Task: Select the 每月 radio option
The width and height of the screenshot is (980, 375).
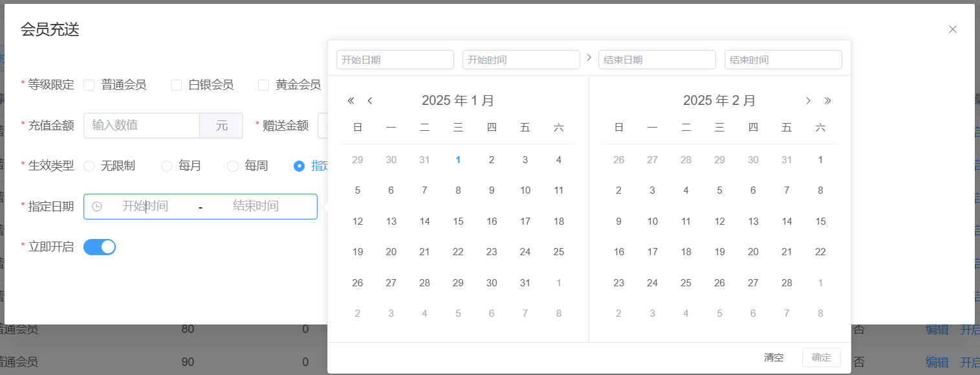Action: (x=166, y=166)
